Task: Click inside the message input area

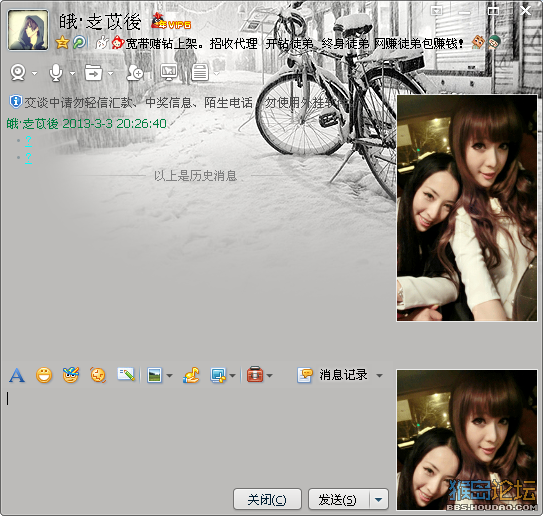Action: pyautogui.click(x=197, y=436)
